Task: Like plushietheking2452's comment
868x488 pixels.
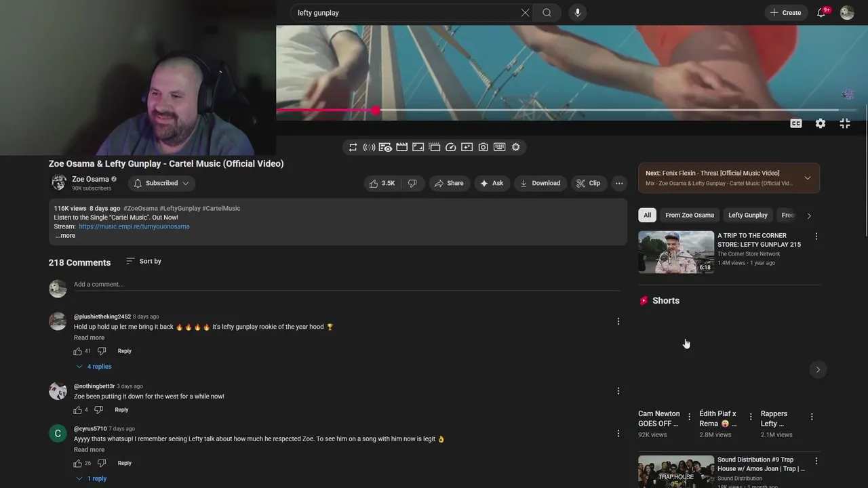Action: (x=77, y=351)
